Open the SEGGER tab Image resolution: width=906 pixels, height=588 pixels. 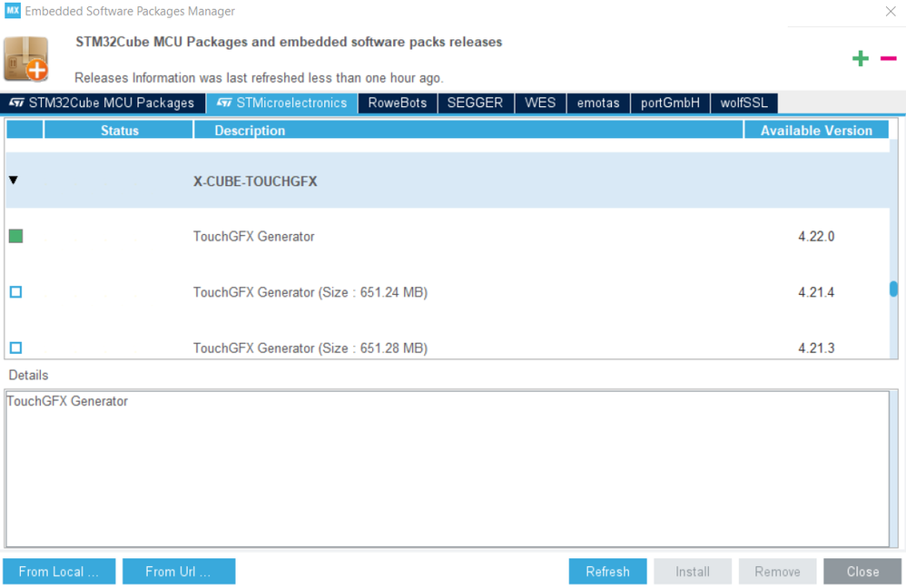(x=475, y=103)
